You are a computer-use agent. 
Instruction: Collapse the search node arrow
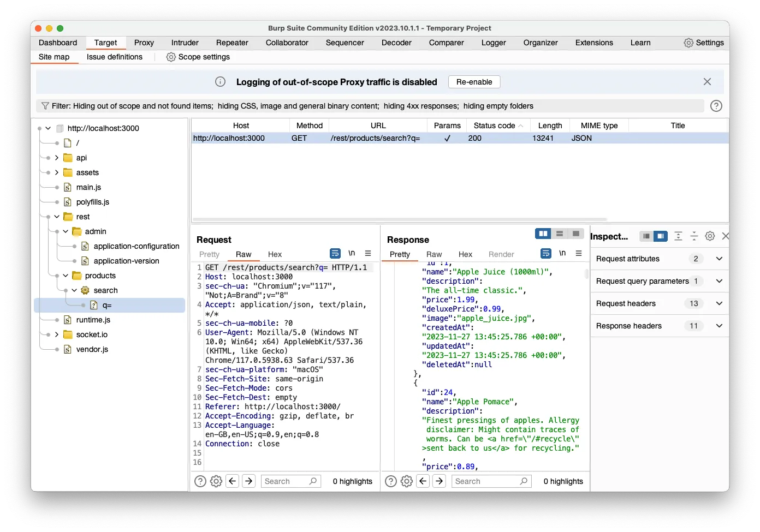click(74, 290)
